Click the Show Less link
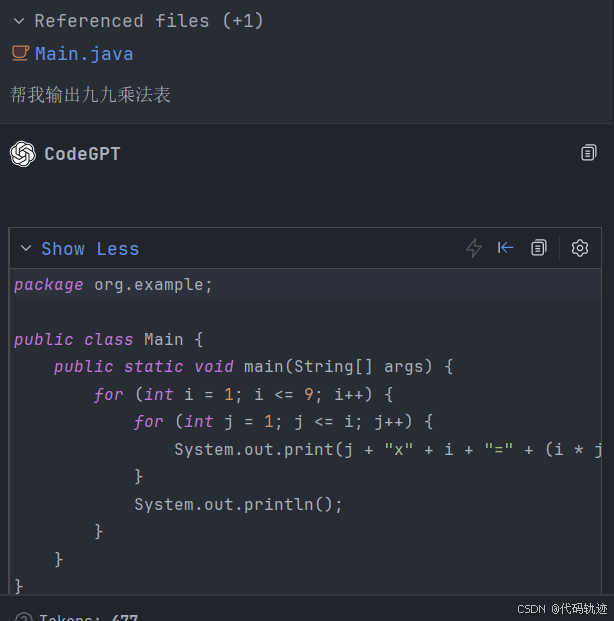This screenshot has height=621, width=614. [x=90, y=249]
